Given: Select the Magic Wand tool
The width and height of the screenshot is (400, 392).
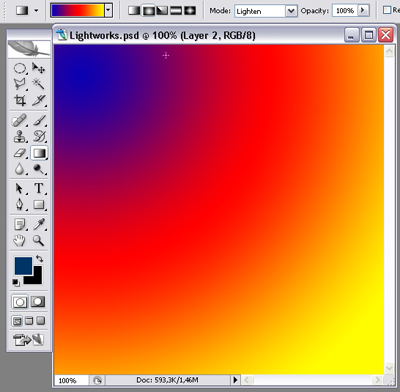Looking at the screenshot, I should [x=38, y=84].
